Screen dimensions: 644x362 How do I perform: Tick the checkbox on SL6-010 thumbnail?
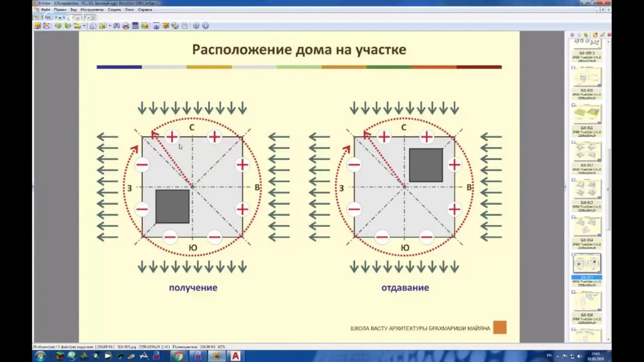tap(574, 68)
